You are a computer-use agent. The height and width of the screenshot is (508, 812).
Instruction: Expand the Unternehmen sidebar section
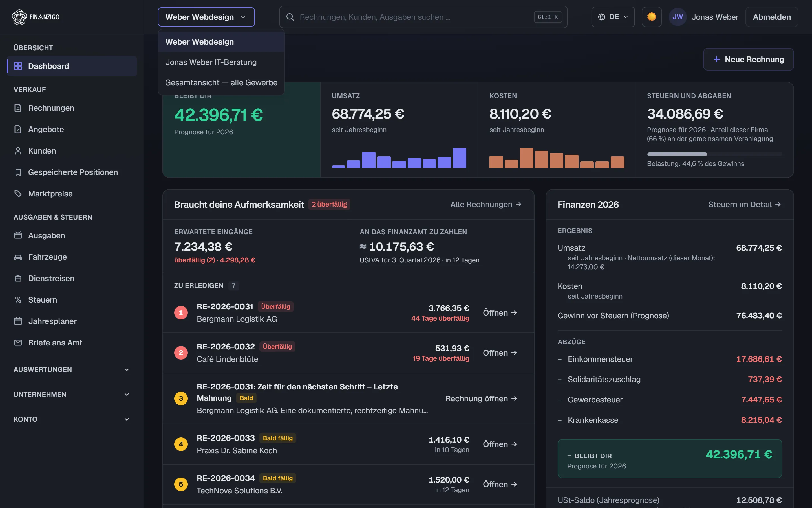71,395
